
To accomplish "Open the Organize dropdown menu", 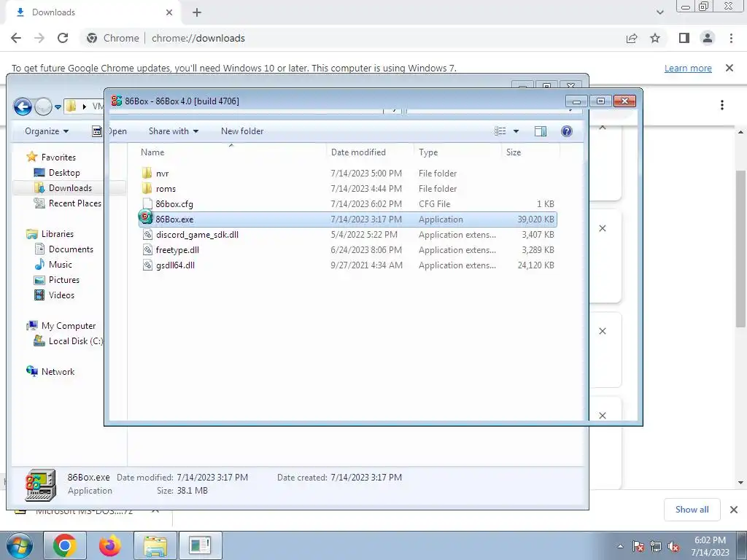I will [x=47, y=131].
